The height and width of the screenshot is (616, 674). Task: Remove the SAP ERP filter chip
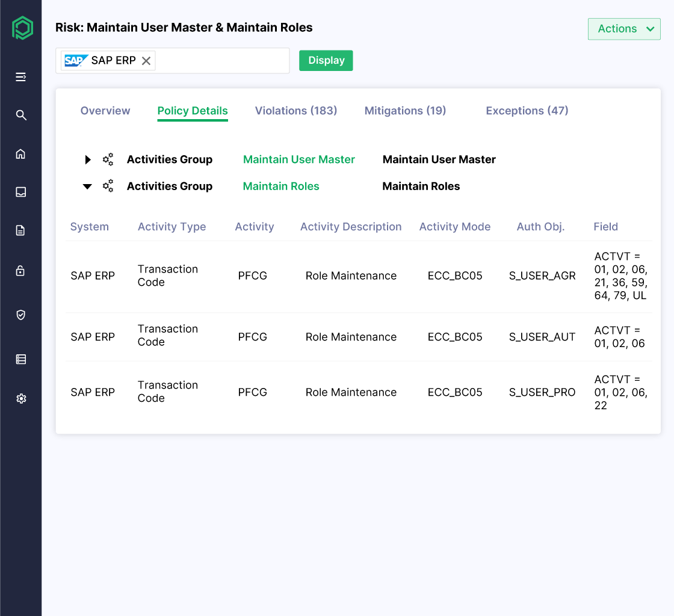(146, 60)
